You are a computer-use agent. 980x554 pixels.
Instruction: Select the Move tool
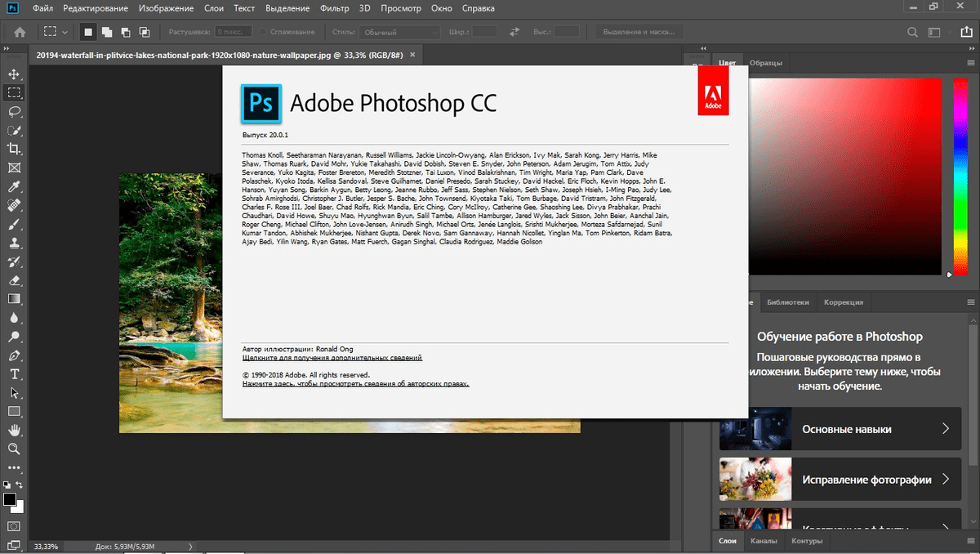[14, 74]
